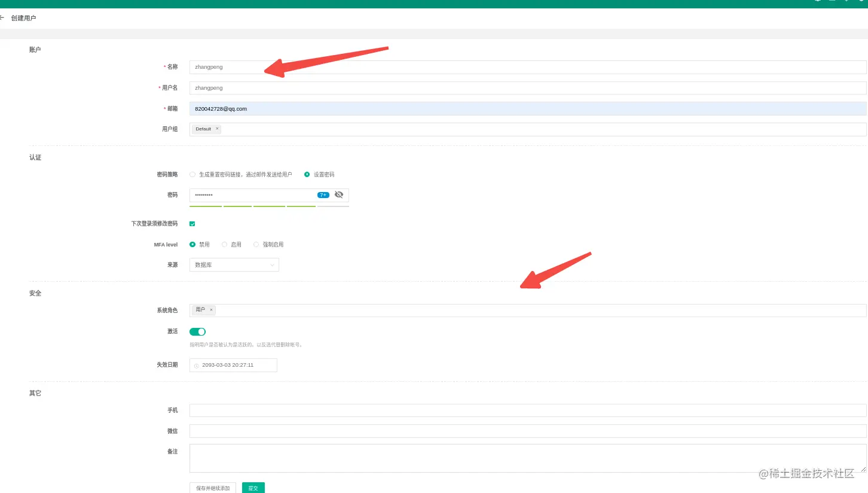Screen dimensions: 868x493
Task: Open the 系统角色 selection field
Action: (x=528, y=310)
